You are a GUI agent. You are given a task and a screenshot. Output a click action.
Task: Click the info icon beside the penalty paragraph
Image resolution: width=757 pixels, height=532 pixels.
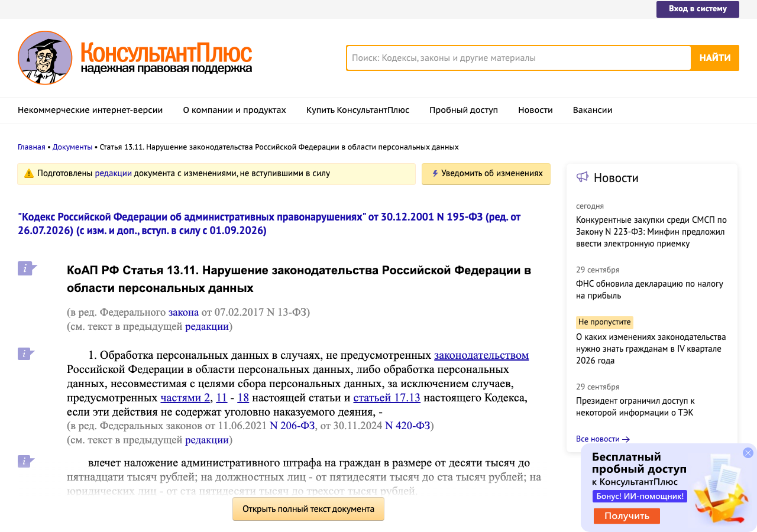[x=26, y=461]
